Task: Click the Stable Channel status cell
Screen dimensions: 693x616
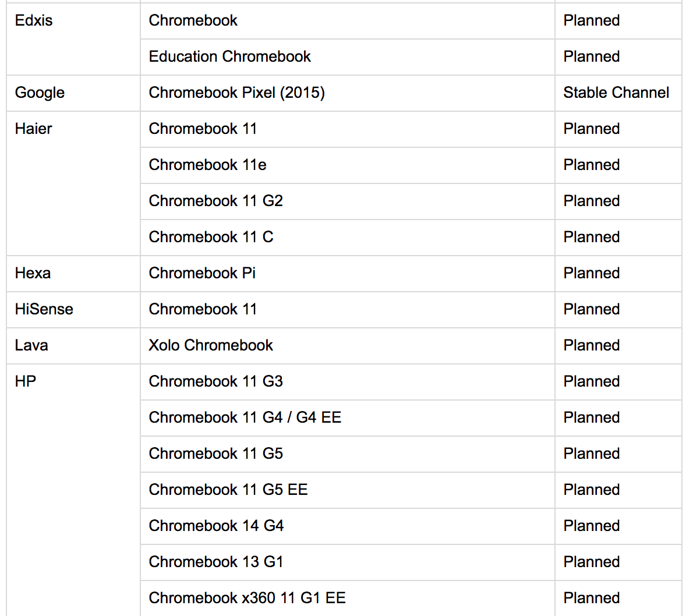Action: (x=616, y=93)
